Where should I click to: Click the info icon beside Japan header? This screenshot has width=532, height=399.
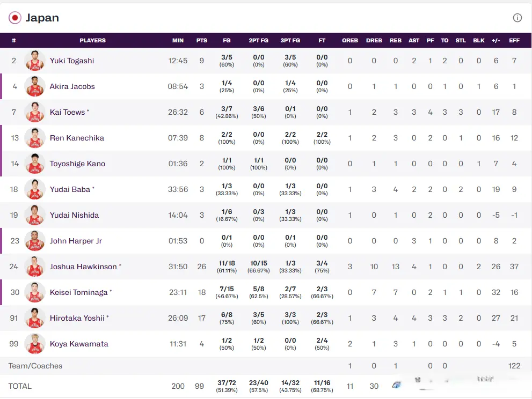[x=517, y=18]
